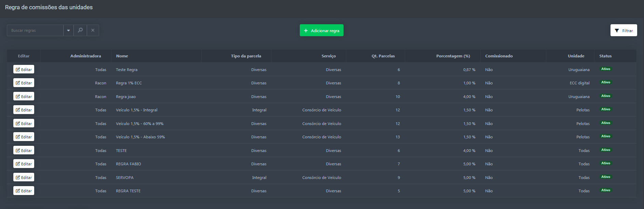
Task: Edit the Regra 1% ECC row
Action: click(x=24, y=83)
